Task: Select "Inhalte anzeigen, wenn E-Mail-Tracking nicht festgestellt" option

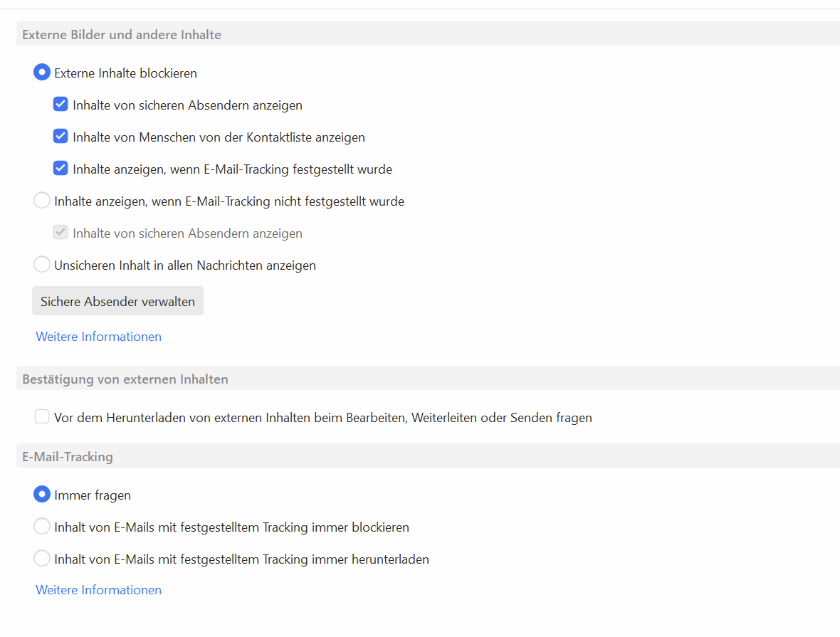Action: click(x=42, y=201)
